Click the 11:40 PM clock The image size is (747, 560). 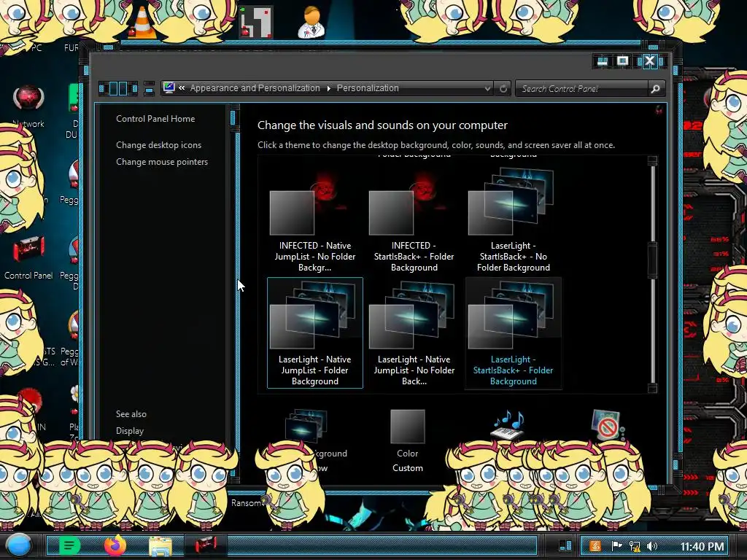pos(702,546)
